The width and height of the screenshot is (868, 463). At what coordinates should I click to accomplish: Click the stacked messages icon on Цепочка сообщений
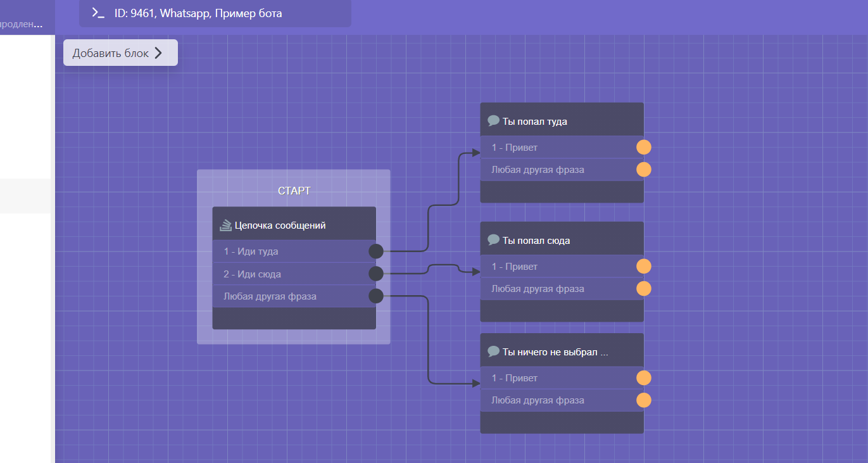[226, 225]
